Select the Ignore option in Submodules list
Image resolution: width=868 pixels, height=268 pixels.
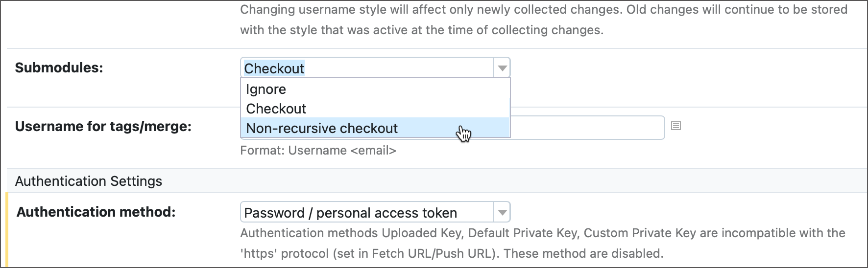266,89
